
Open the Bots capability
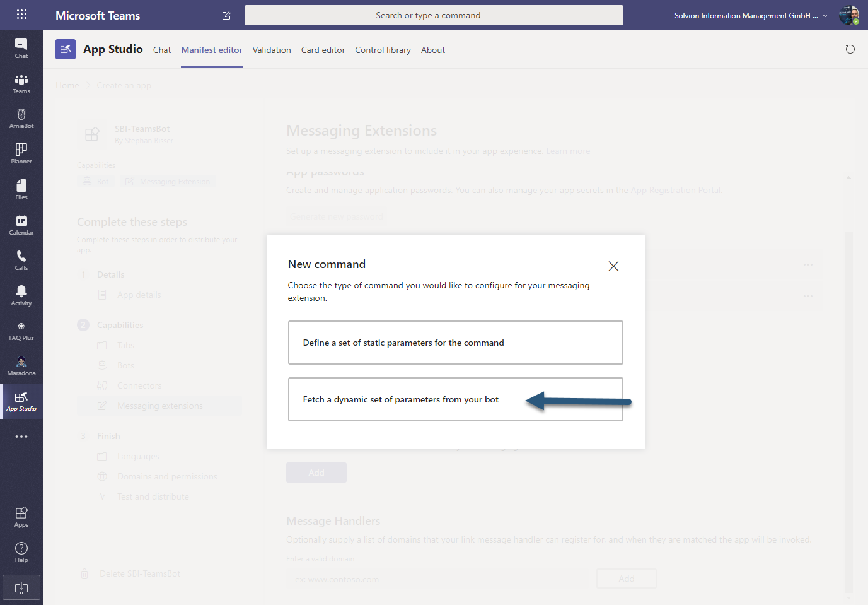pos(125,365)
